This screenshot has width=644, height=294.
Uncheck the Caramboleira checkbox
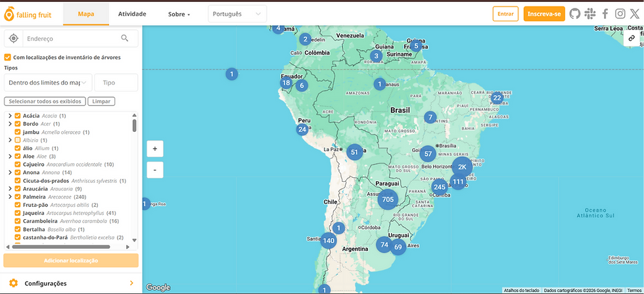17,221
